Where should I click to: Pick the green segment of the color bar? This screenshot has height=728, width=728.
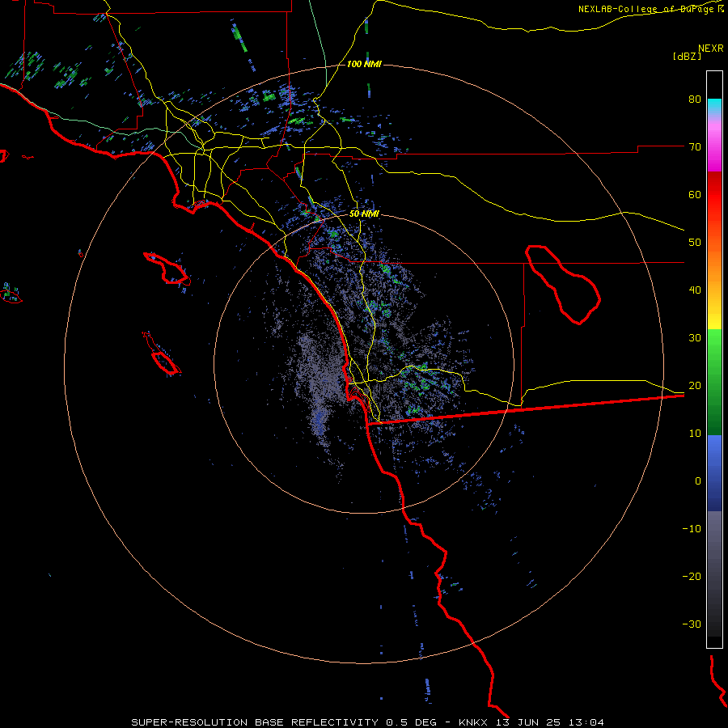pos(714,382)
